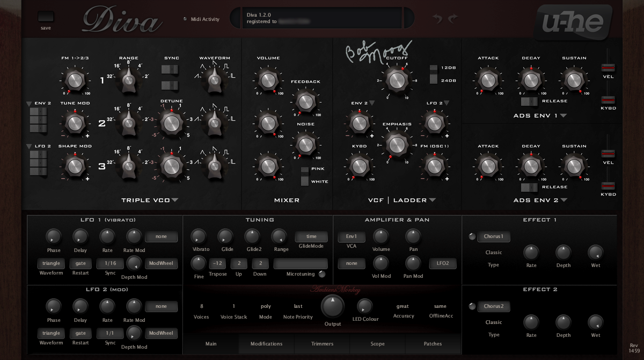The height and width of the screenshot is (360, 644).
Task: Open the Triple VCO module dropdown
Action: [x=175, y=200]
